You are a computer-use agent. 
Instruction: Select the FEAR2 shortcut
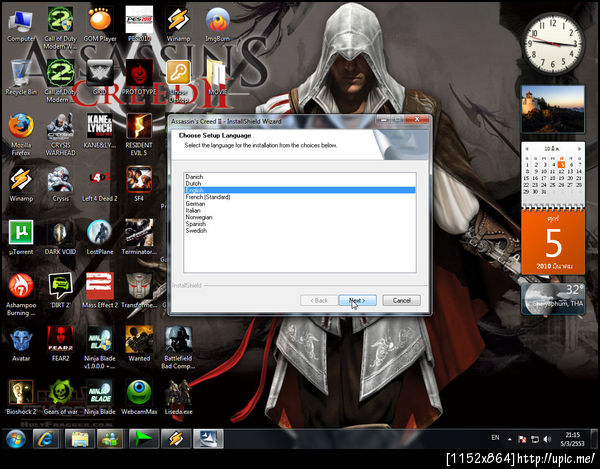point(60,344)
